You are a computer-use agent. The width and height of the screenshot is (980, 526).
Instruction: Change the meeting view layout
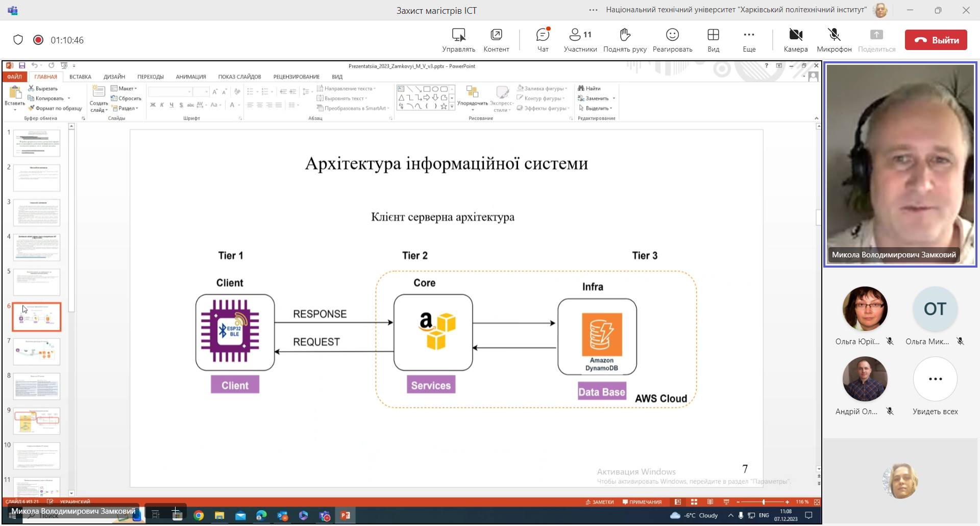pos(713,40)
